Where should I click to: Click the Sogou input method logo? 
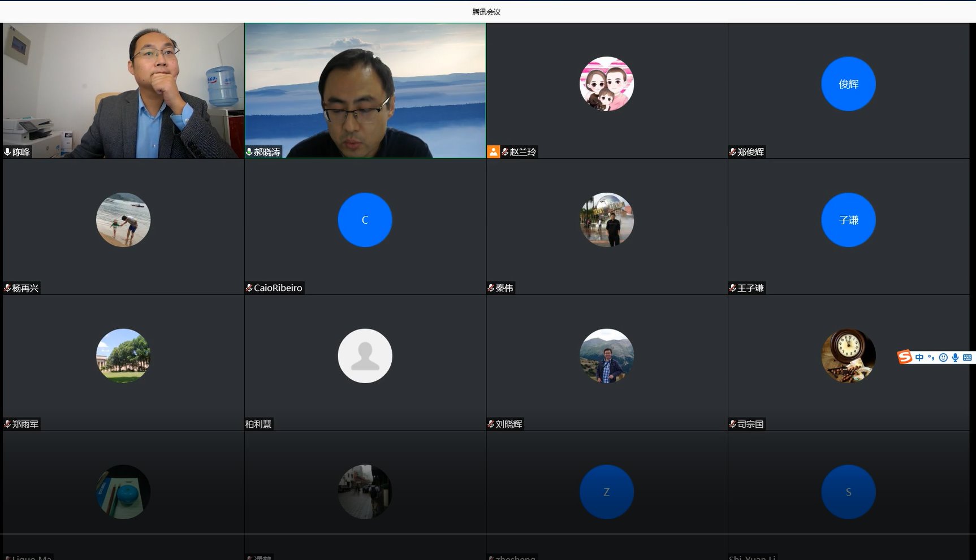(905, 357)
